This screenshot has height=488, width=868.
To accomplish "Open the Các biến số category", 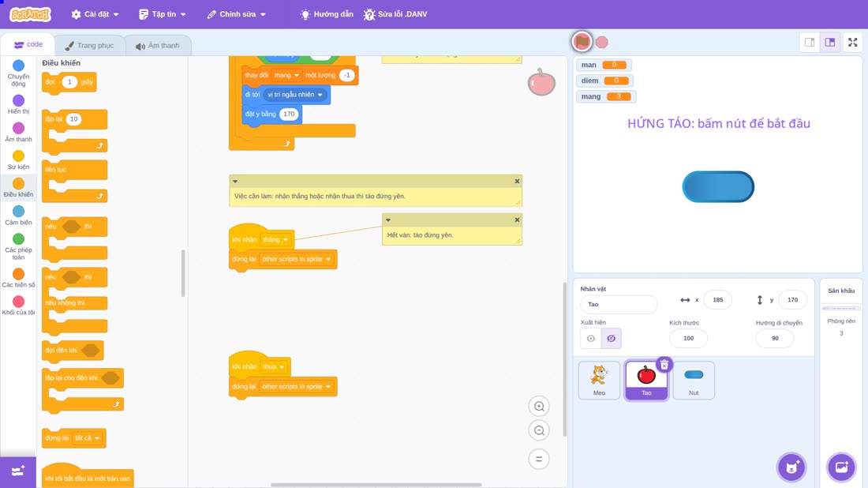I will click(x=18, y=278).
